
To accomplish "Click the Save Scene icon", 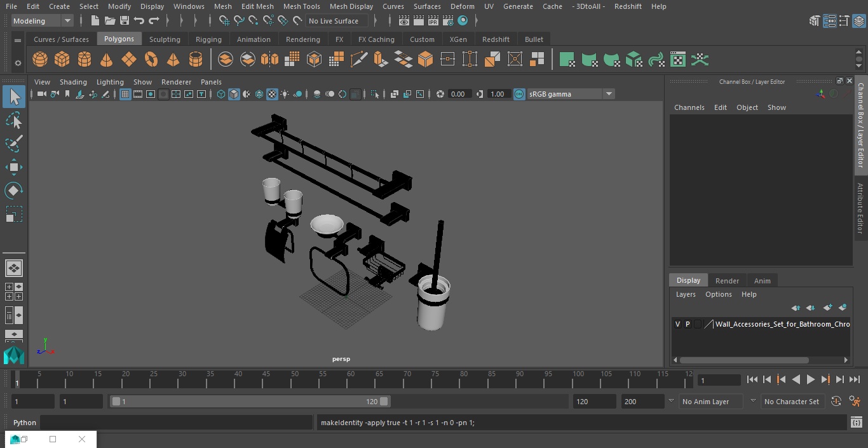I will (x=125, y=21).
